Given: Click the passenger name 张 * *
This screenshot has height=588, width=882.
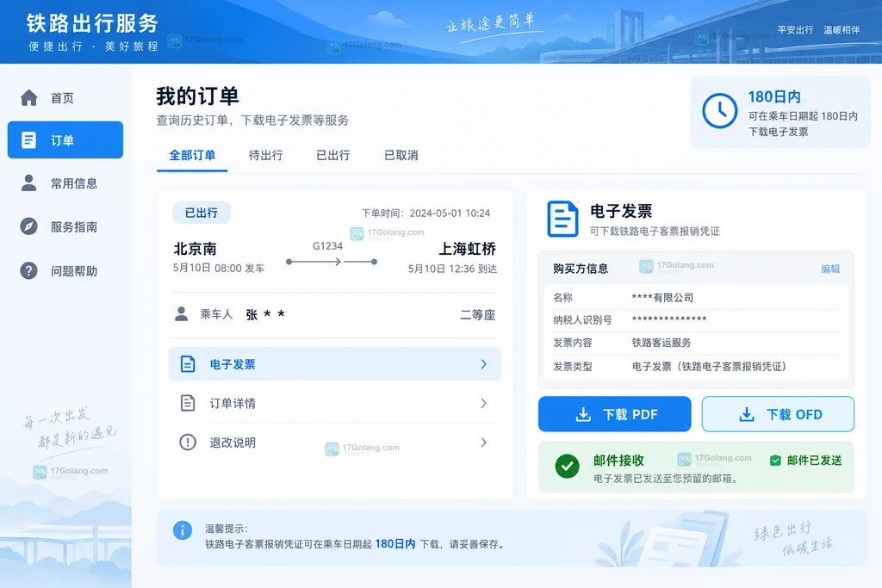Looking at the screenshot, I should coord(265,314).
